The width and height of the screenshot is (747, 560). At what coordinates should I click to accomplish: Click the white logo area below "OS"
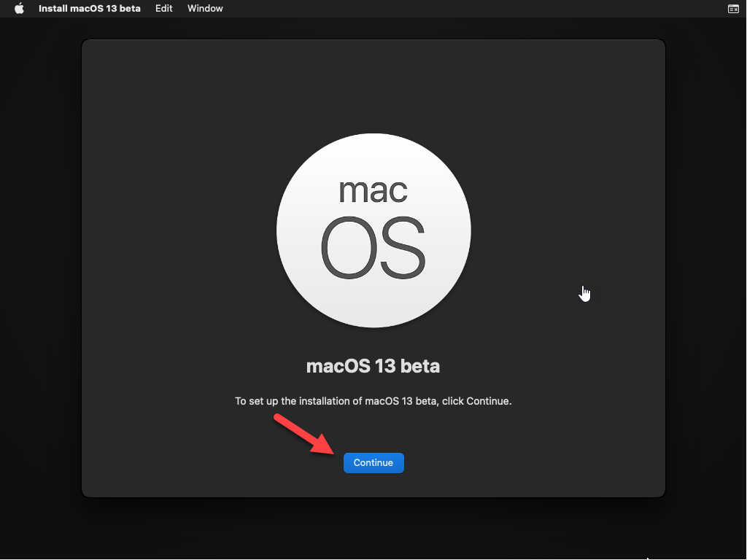pyautogui.click(x=373, y=303)
